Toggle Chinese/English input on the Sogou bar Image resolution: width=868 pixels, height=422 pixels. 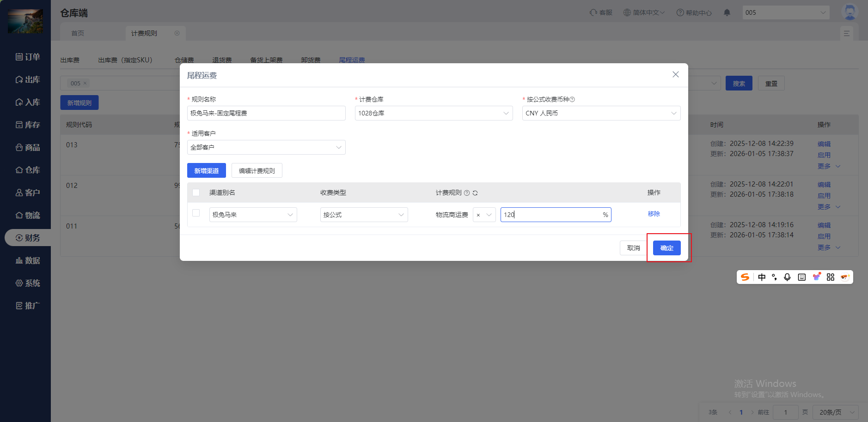(761, 277)
